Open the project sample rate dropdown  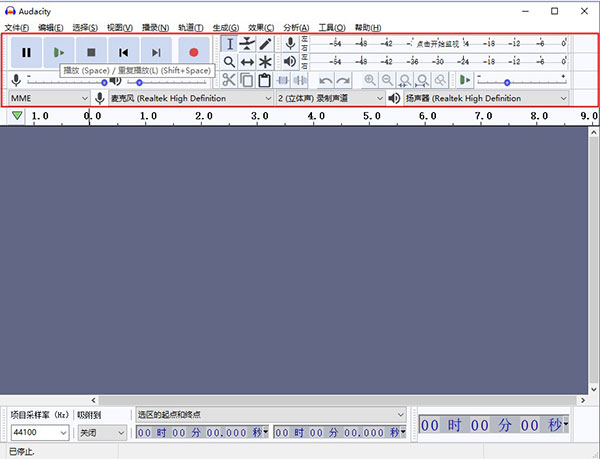39,433
